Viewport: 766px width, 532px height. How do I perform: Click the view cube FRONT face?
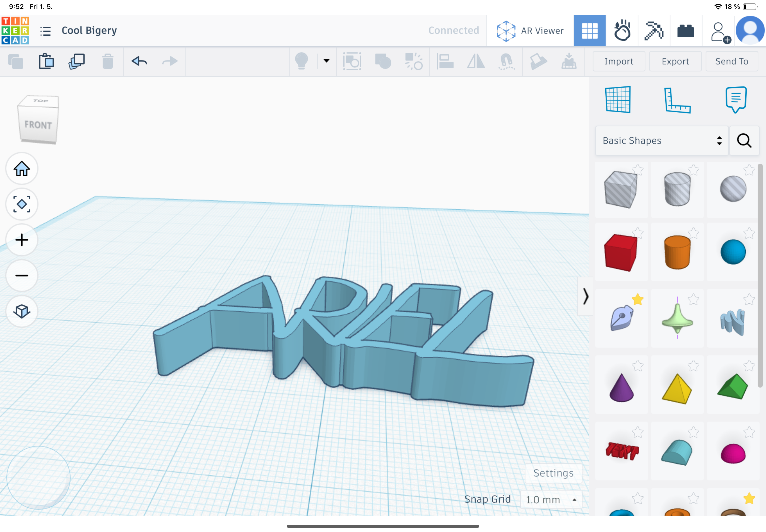click(38, 125)
